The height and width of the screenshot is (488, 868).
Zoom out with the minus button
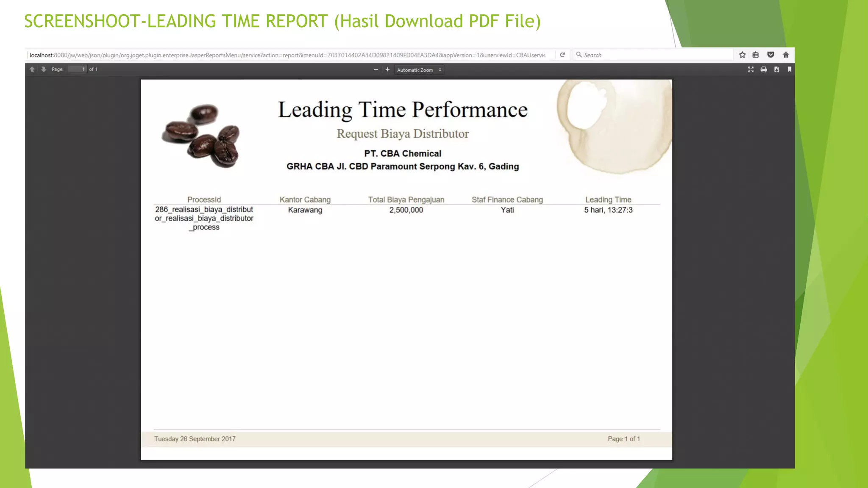376,69
